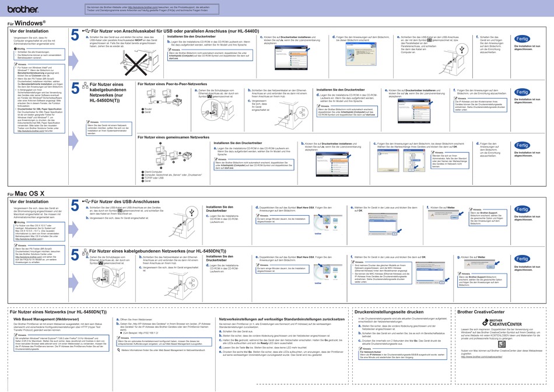The height and width of the screenshot is (392, 554).
Task: Click the network icon beside Windows kabelgebundenen Netzwerkes heading
Action: point(85,85)
